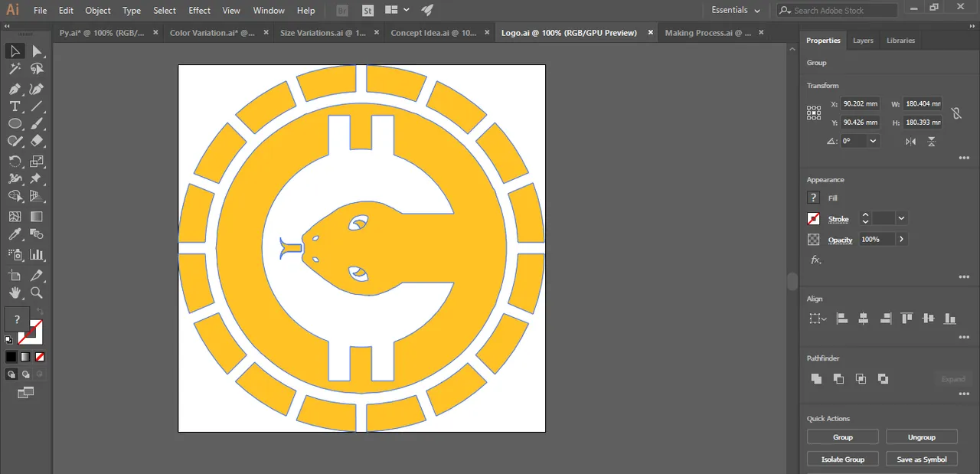Show more Transform options
Image resolution: width=980 pixels, height=474 pixels.
pos(964,159)
